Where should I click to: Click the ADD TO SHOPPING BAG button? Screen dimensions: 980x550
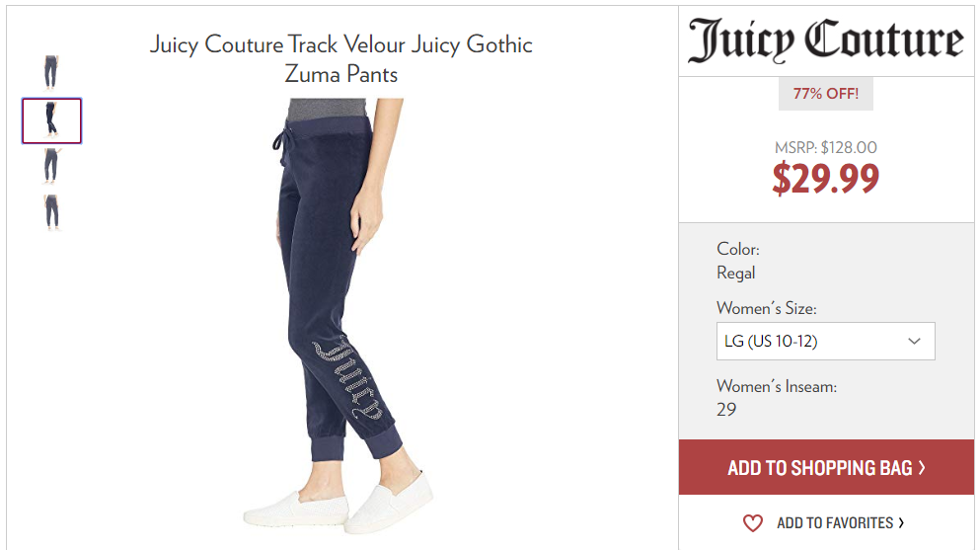tap(826, 467)
